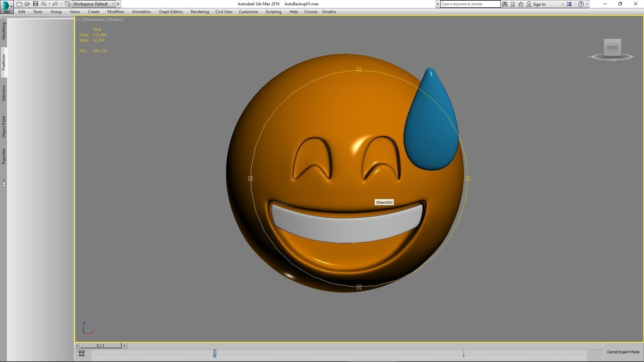This screenshot has height=362, width=644.
Task: Click the viewport [+] general label menu
Action: (79, 19)
